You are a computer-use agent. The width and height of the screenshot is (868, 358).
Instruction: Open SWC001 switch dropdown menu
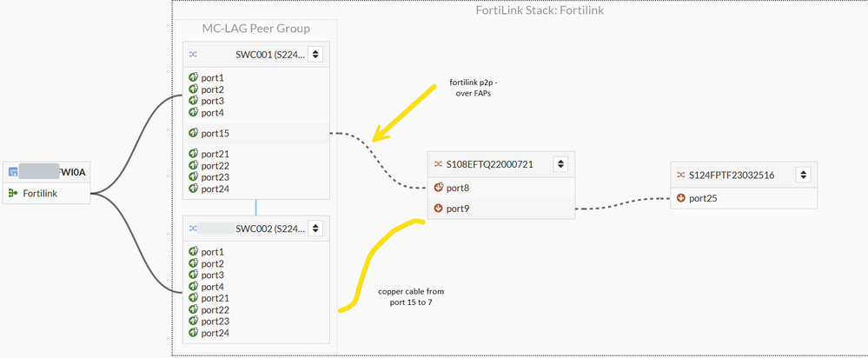(315, 55)
